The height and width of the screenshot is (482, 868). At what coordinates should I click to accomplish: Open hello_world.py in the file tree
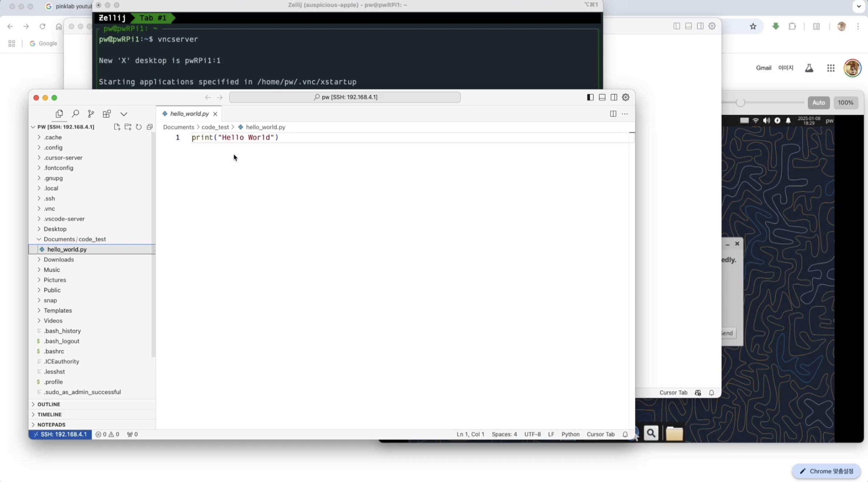67,249
